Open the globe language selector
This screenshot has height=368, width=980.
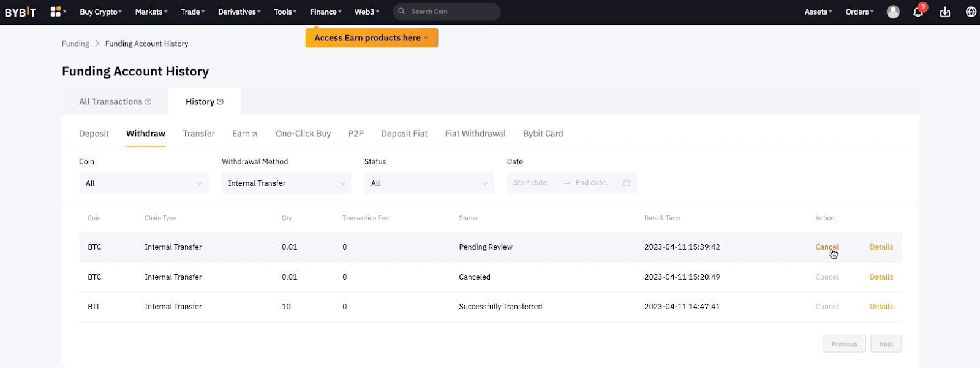[x=971, y=12]
